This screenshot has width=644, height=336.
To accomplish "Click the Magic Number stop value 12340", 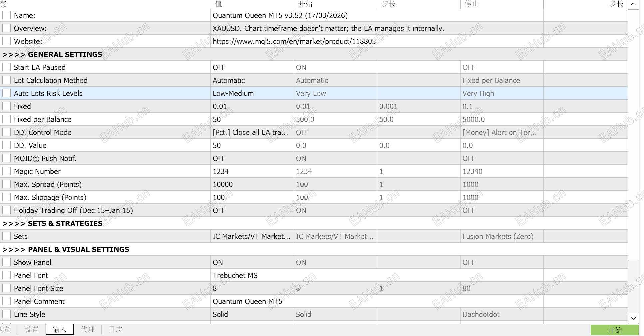I will pyautogui.click(x=472, y=171).
